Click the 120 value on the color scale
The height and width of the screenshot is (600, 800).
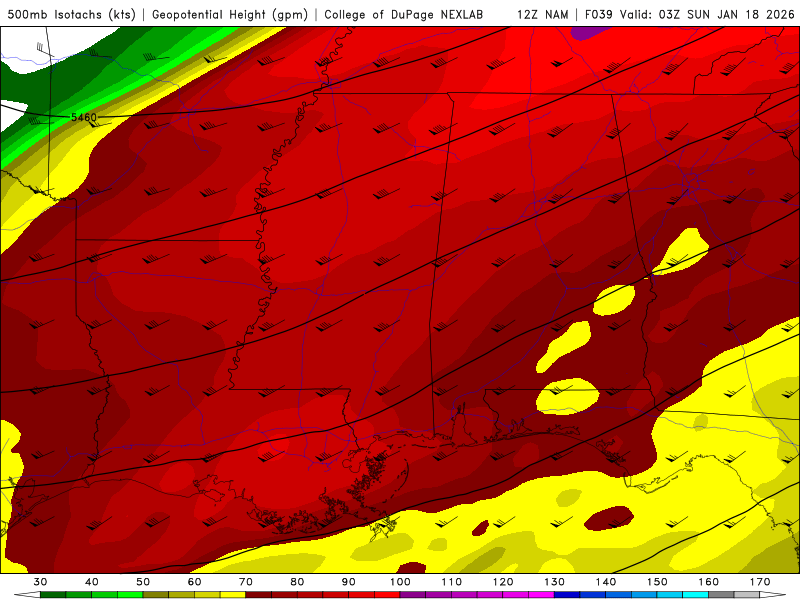[503, 582]
